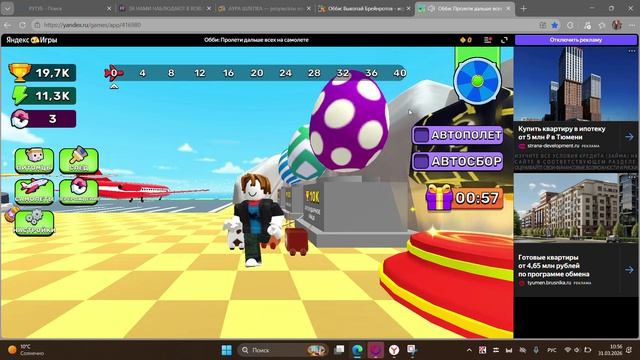The width and height of the screenshot is (640, 360).
Task: Open the Yandex Games notifications list icon
Action: (x=487, y=40)
